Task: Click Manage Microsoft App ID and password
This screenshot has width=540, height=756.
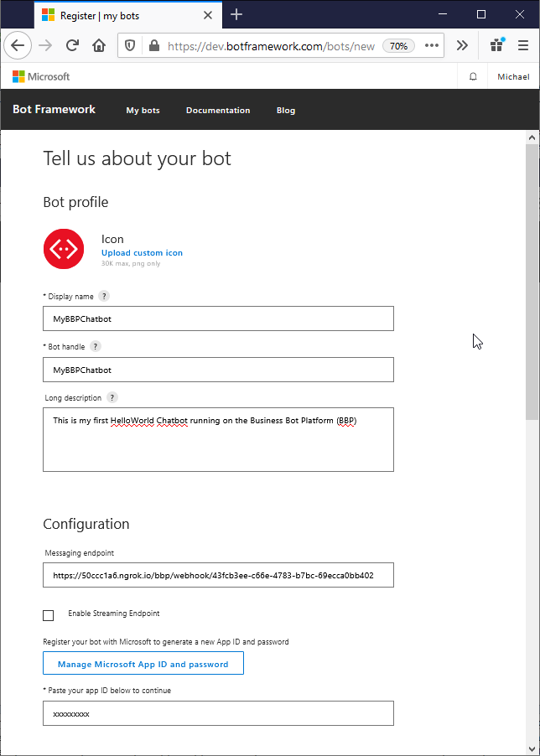Action: tap(143, 664)
